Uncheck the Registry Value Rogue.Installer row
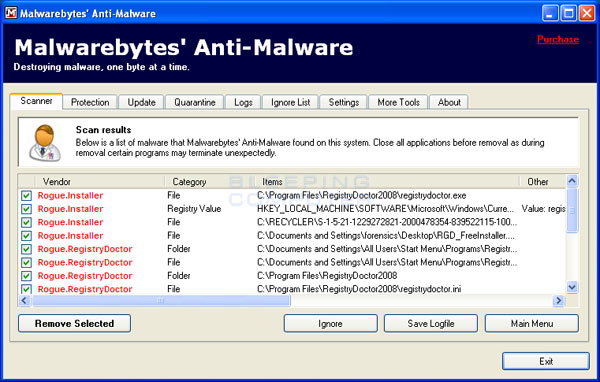The width and height of the screenshot is (600, 382). click(26, 209)
